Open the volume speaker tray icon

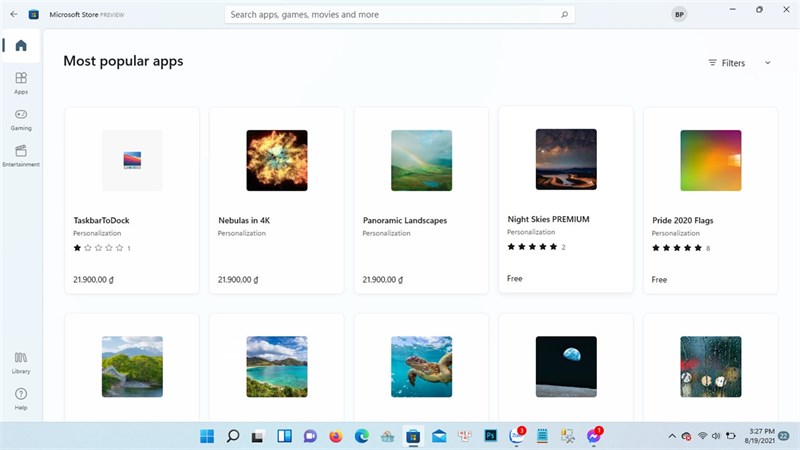point(716,436)
